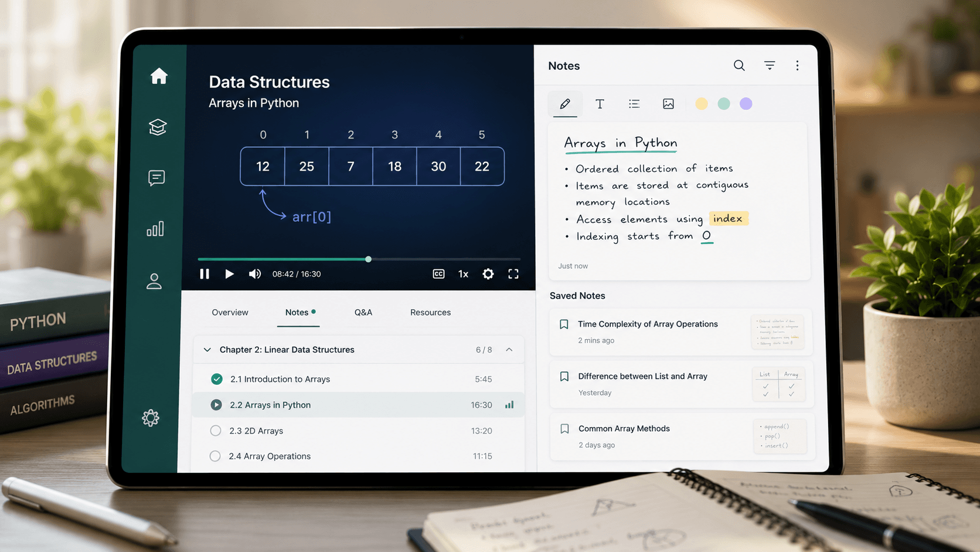Click the append() pop() insert() thumbnail
980x552 pixels.
(780, 436)
